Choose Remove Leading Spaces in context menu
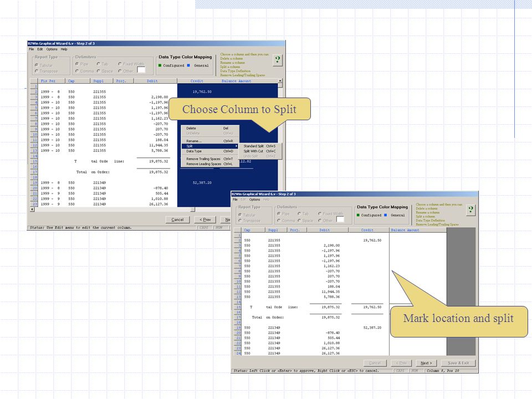Viewport: 532px width, 399px height. click(209, 164)
